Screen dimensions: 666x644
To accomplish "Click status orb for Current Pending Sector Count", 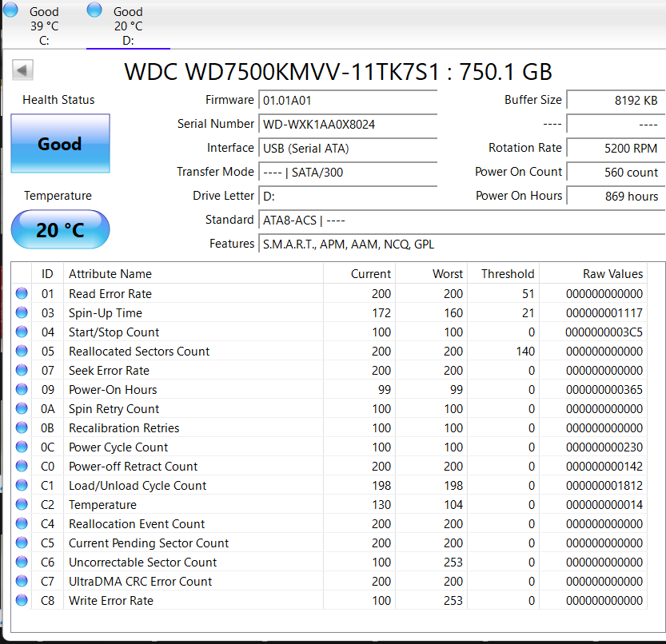I will [22, 543].
